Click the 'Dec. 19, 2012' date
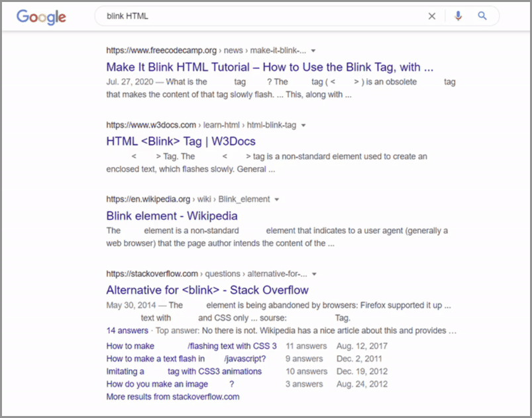Viewport: 532px width, 418px height. pyautogui.click(x=362, y=371)
